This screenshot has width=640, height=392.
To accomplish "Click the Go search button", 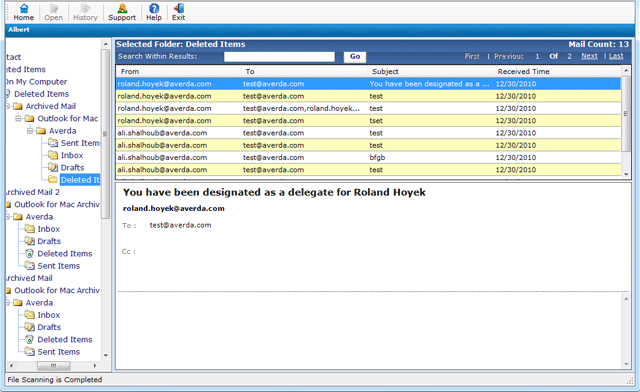I will coord(355,56).
